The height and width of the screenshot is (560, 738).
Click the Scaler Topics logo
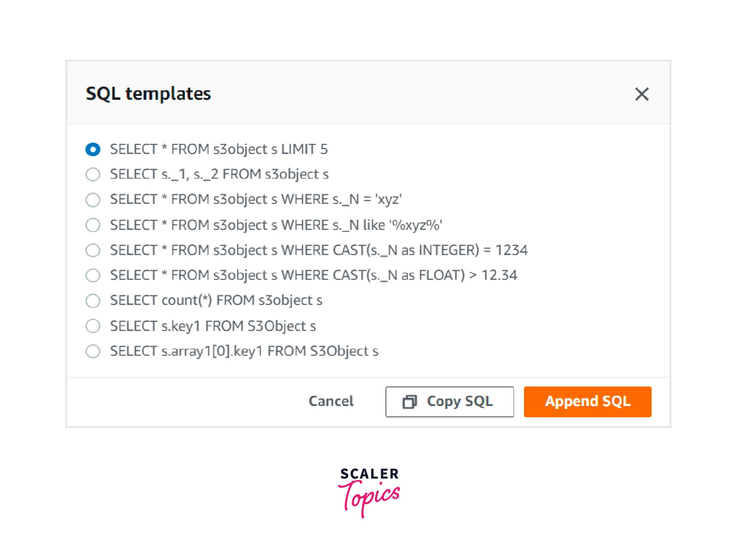[369, 492]
